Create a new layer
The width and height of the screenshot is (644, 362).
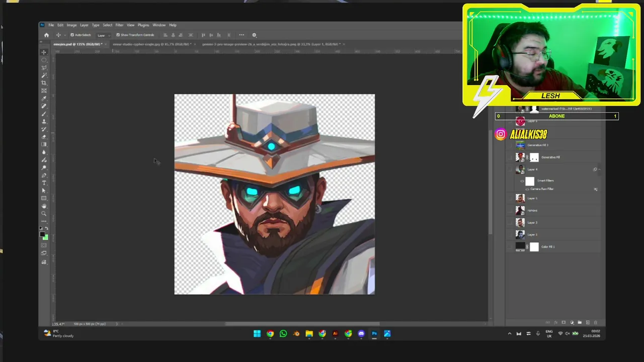(588, 322)
